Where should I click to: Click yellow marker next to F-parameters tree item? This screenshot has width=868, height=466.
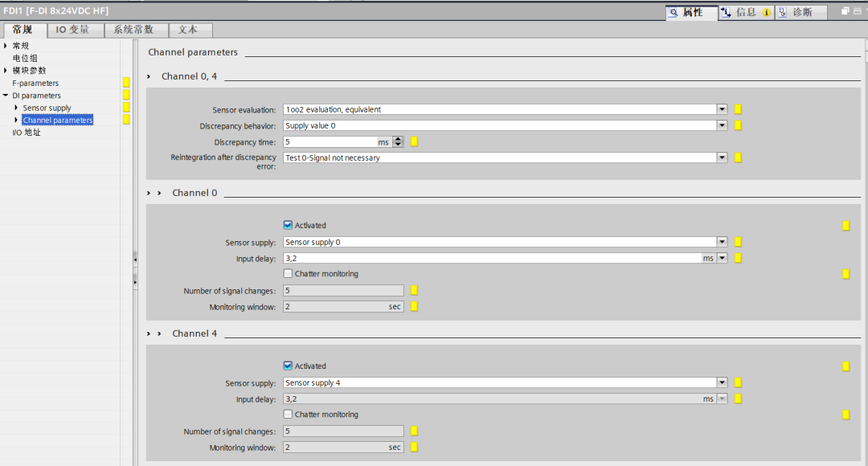(x=126, y=83)
